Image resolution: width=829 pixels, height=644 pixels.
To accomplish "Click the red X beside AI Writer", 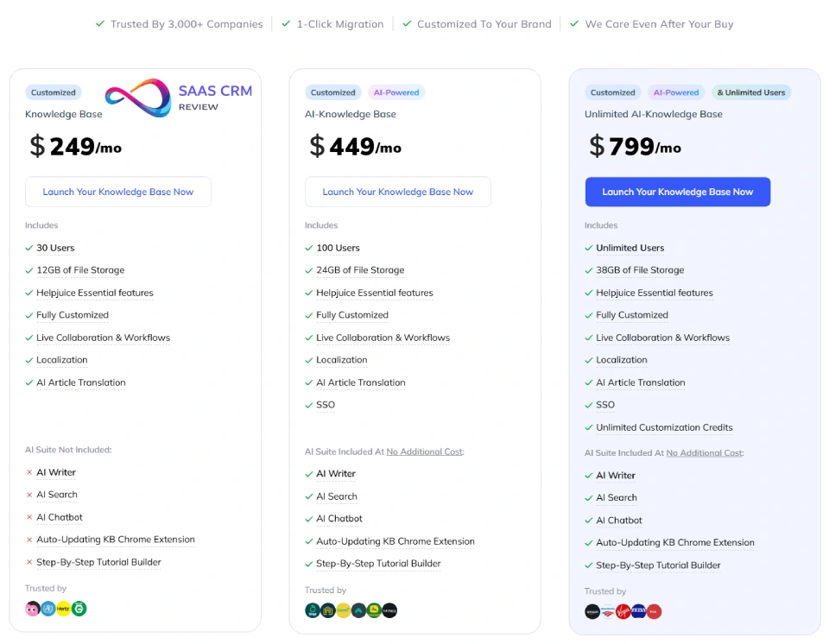I will coord(29,473).
